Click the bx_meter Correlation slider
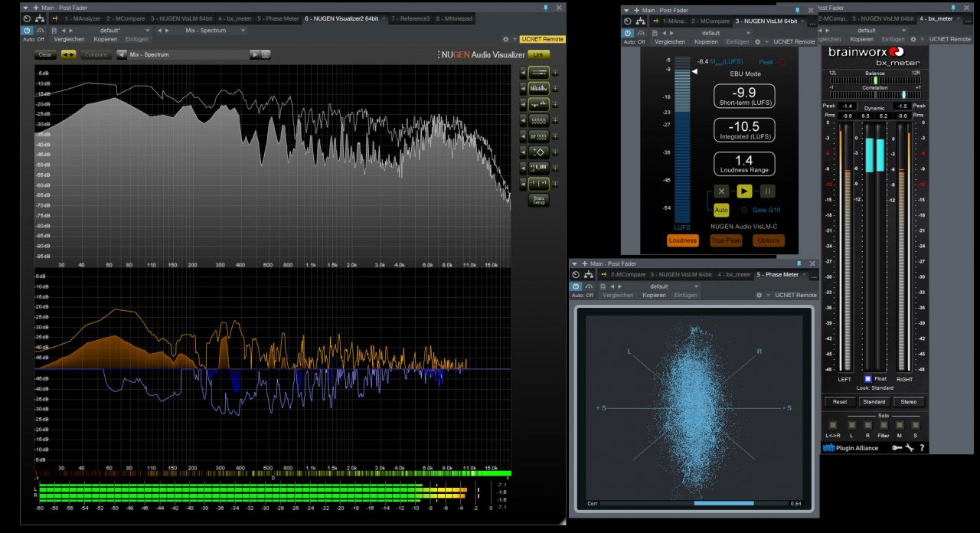This screenshot has height=533, width=980. pos(874,94)
